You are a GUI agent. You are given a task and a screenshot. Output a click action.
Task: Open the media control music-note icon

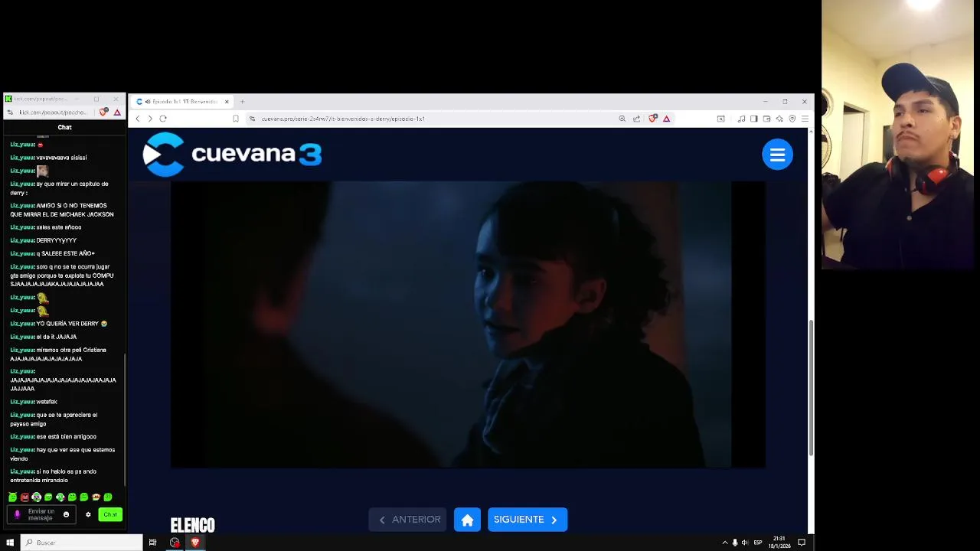pos(741,119)
